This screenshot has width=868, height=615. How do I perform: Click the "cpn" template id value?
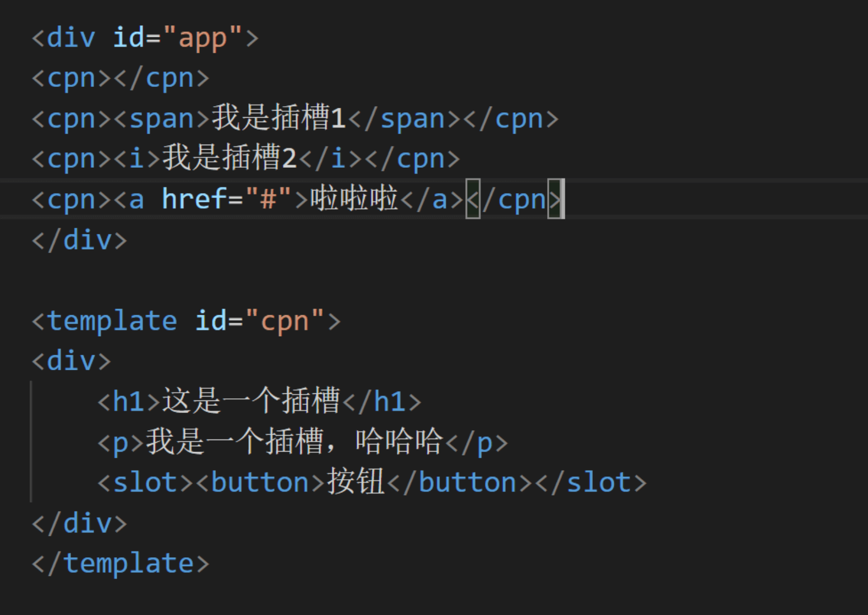[285, 320]
